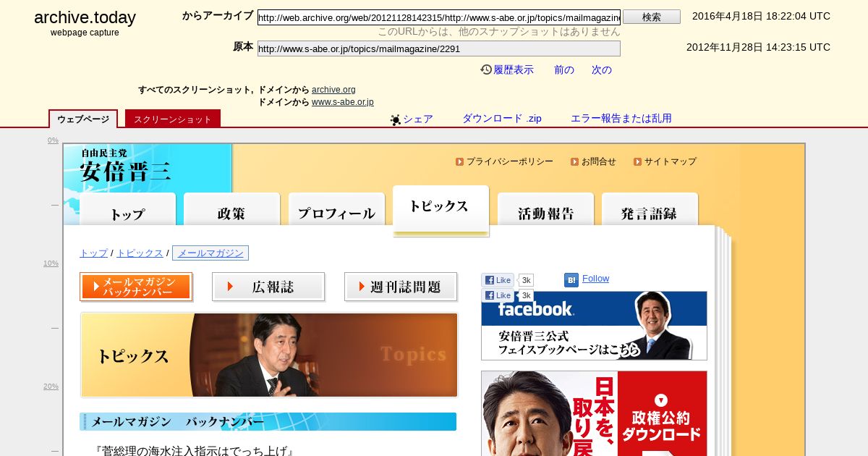Click the orange arrow icon beside サイトマップ

coord(637,161)
